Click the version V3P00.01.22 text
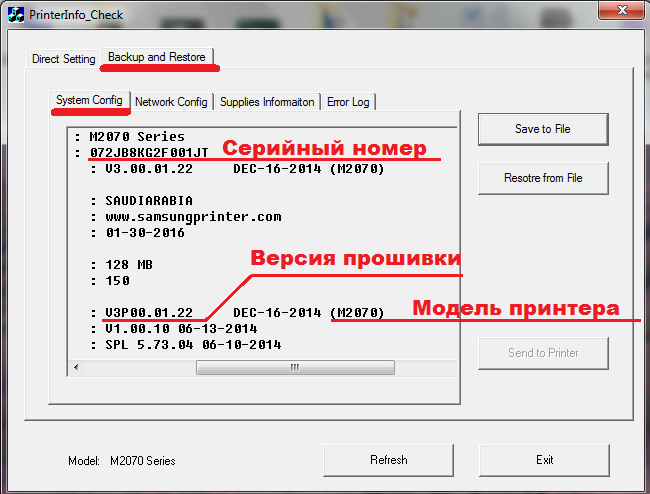This screenshot has width=650, height=494. [x=149, y=312]
